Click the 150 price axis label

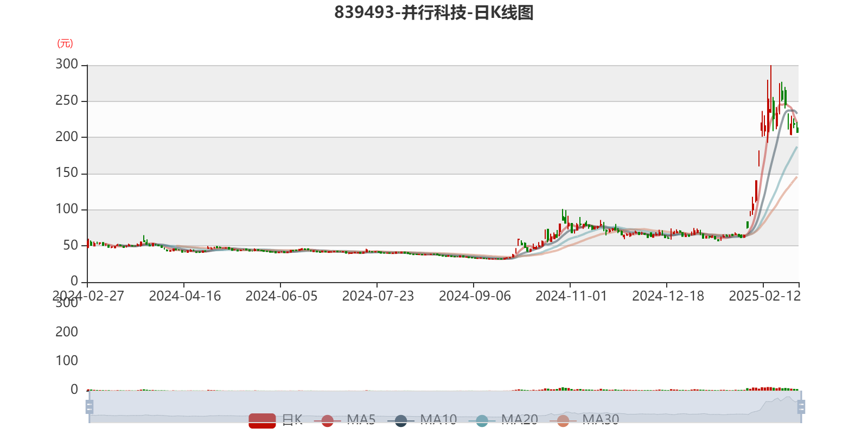(x=67, y=173)
